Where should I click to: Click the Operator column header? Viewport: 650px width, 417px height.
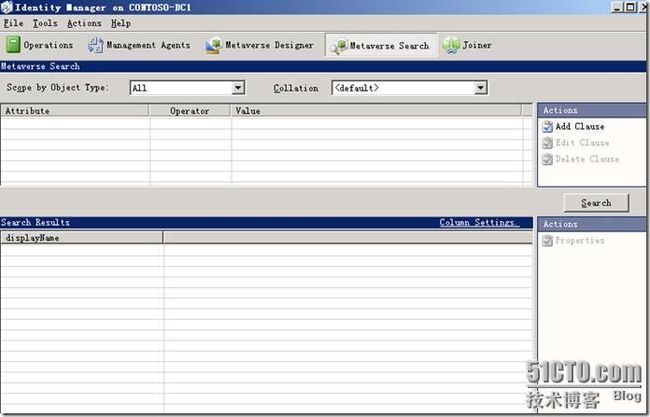[190, 111]
